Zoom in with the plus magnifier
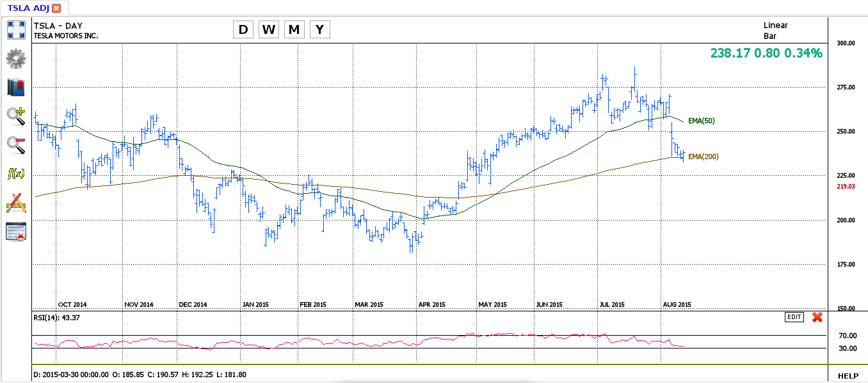The width and height of the screenshot is (868, 383). pos(15,116)
